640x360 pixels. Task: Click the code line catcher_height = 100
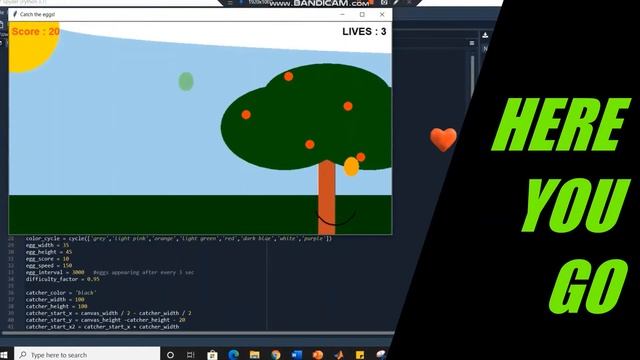click(57, 306)
